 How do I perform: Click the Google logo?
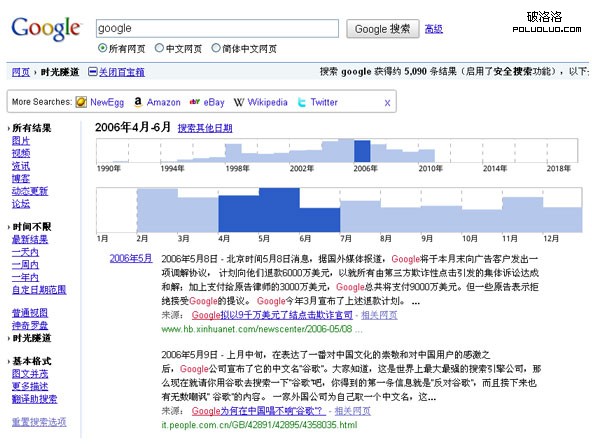pyautogui.click(x=46, y=29)
